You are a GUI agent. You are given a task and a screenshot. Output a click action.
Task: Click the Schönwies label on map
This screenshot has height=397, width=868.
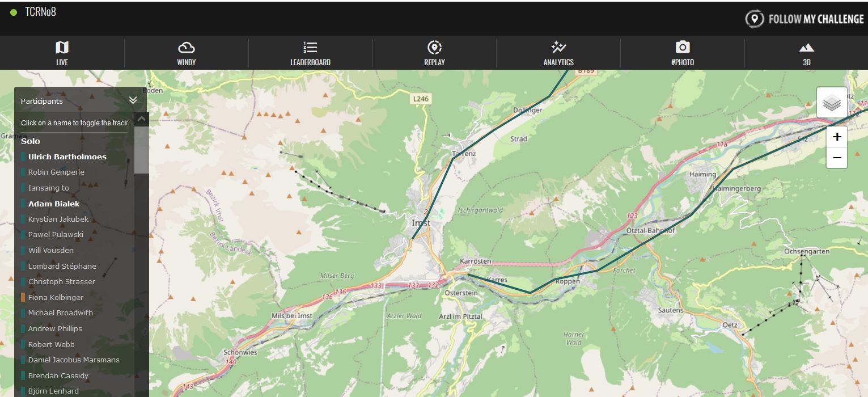pos(240,352)
